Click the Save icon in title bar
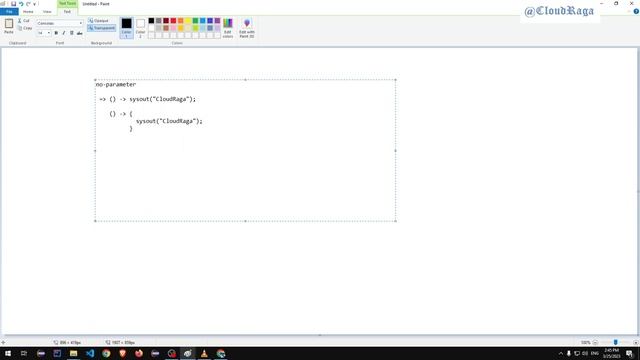This screenshot has width=640, height=360. click(x=13, y=4)
